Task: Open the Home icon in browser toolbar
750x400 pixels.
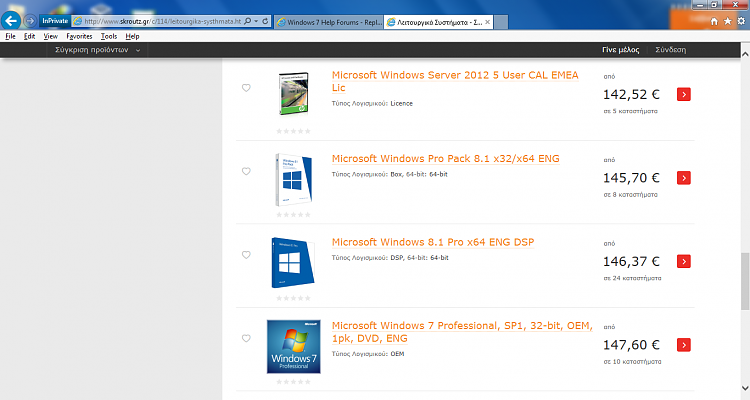Action: click(714, 22)
